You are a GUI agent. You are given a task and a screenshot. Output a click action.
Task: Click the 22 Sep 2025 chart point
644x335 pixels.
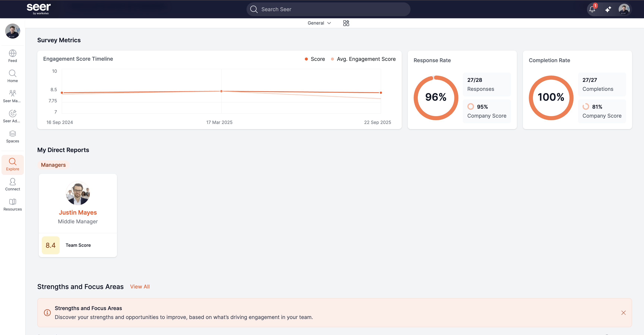pos(381,93)
